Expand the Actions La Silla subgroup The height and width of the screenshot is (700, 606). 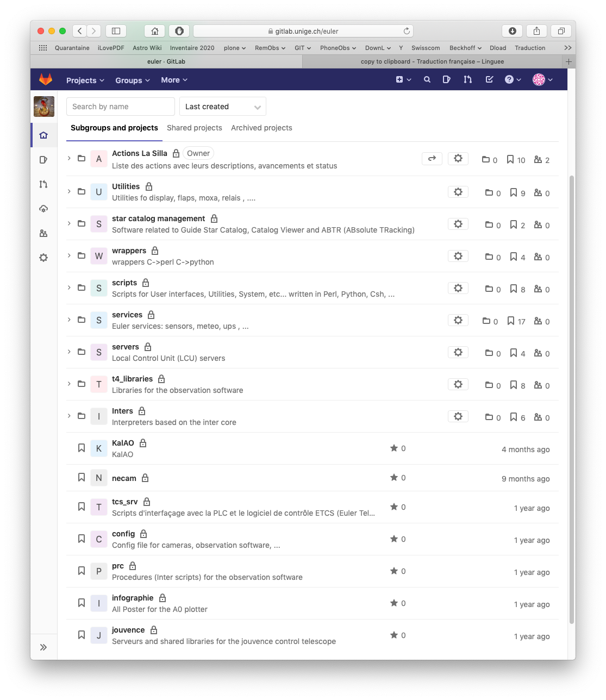click(x=69, y=158)
